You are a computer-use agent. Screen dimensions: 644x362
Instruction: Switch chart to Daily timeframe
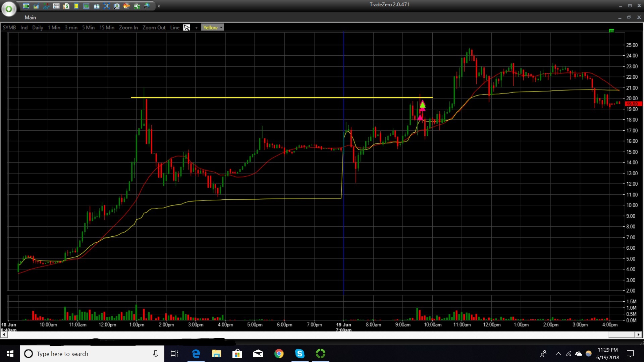click(38, 27)
